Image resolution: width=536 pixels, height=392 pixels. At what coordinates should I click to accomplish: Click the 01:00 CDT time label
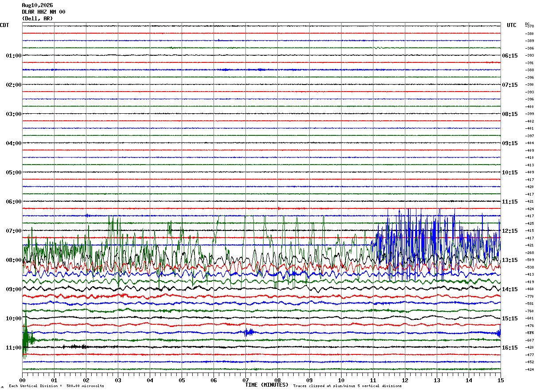(x=14, y=56)
